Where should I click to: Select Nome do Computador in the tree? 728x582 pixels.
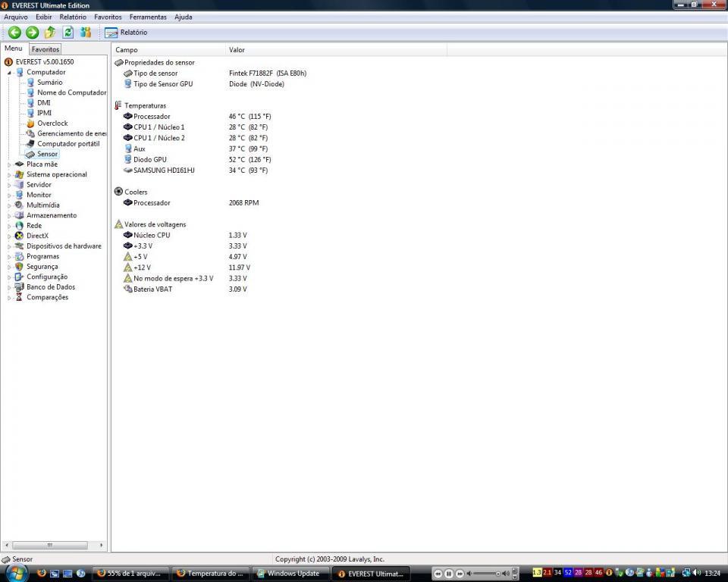point(71,92)
